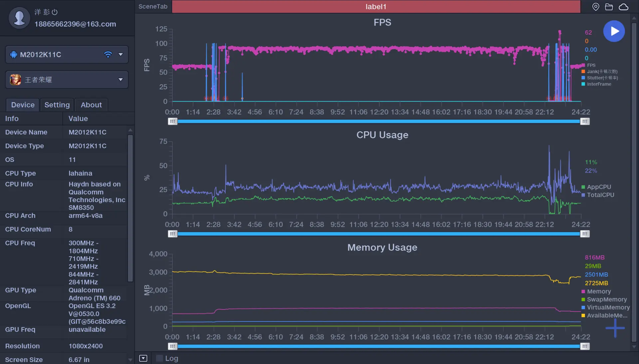Click the location/pin icon in toolbar
This screenshot has height=364, width=639.
(595, 7)
